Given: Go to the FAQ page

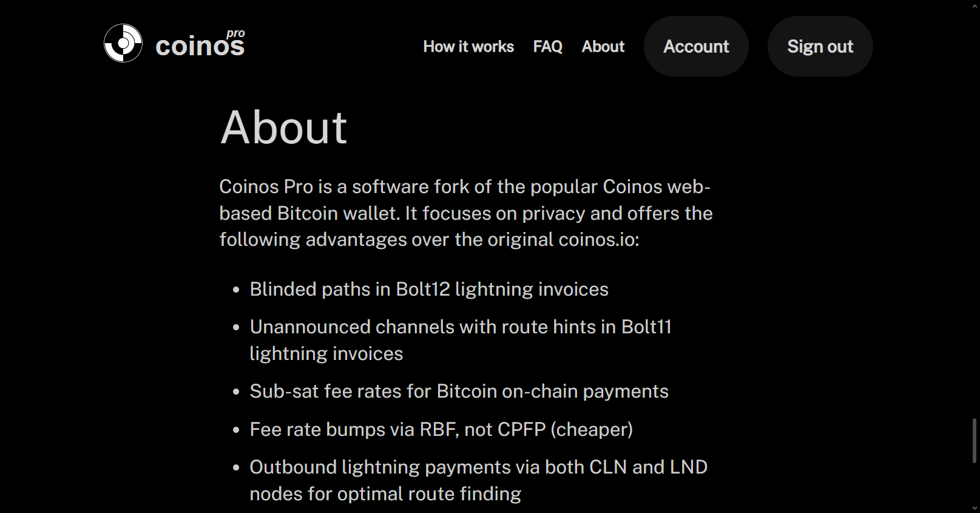Looking at the screenshot, I should click(547, 47).
